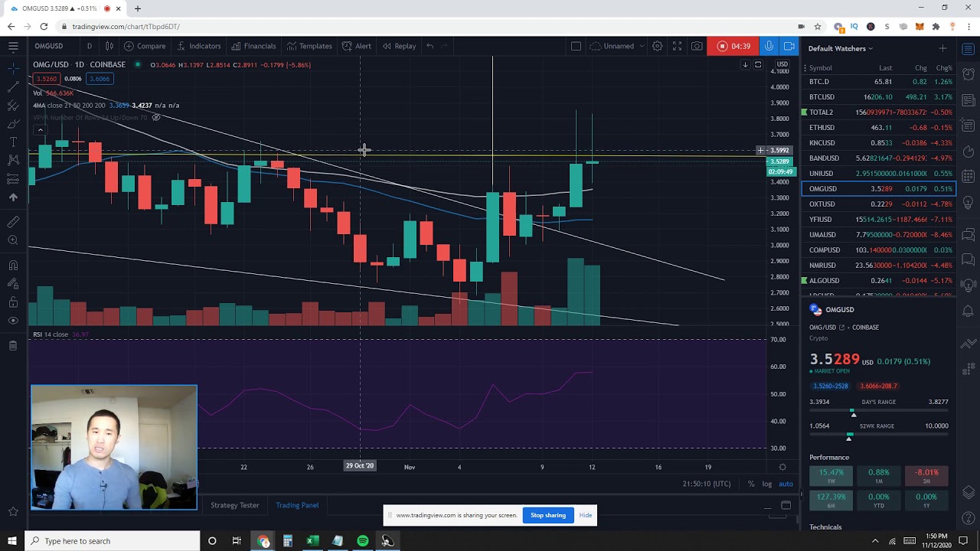Image resolution: width=980 pixels, height=551 pixels.
Task: Stop sharing the screen
Action: click(548, 515)
